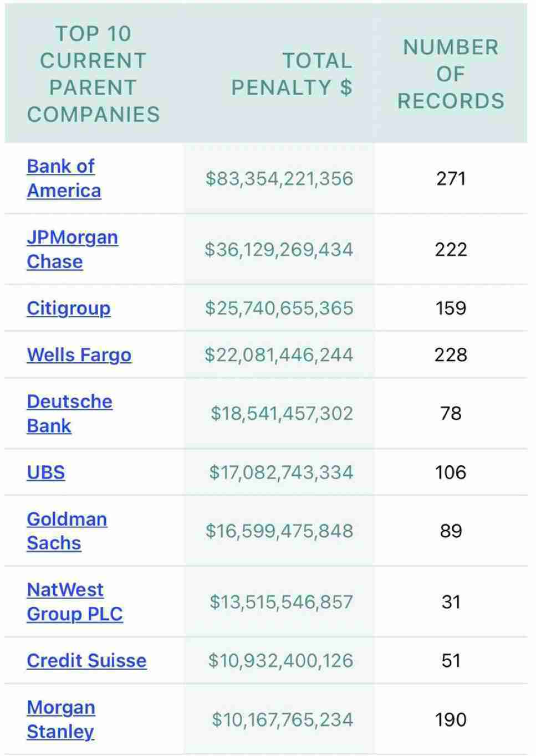Open the Bank of America link
The image size is (536, 756).
pos(63,178)
